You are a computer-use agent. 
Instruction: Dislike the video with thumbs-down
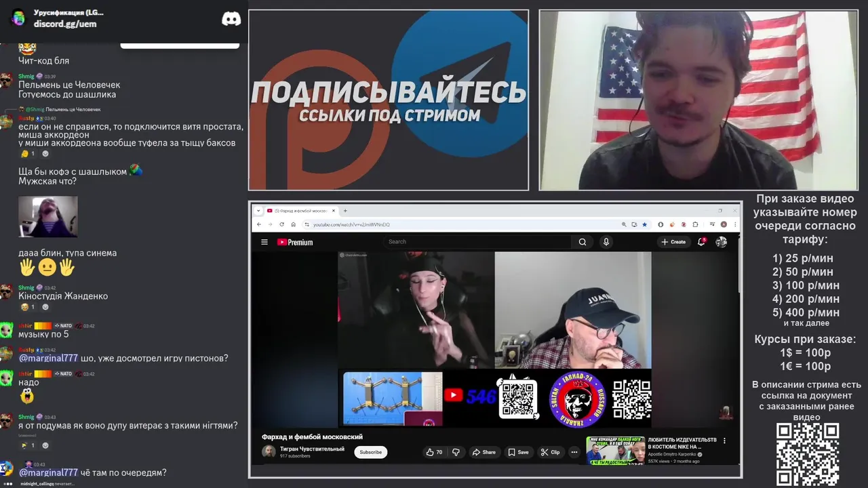tap(456, 452)
